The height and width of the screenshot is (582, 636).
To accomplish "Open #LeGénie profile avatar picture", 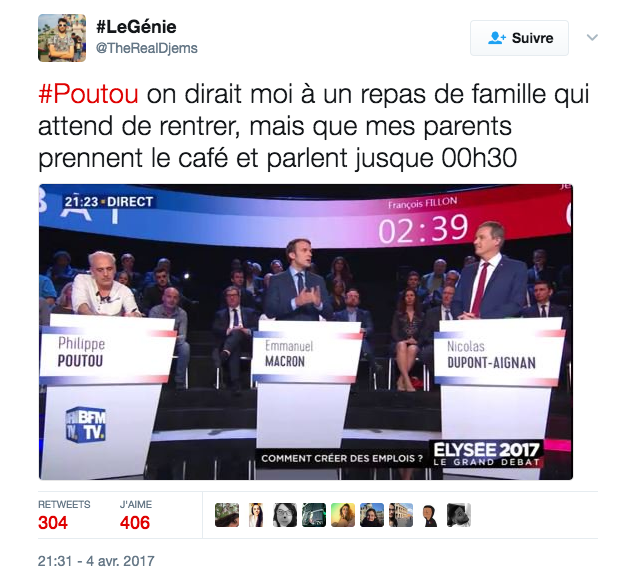I will 62,38.
